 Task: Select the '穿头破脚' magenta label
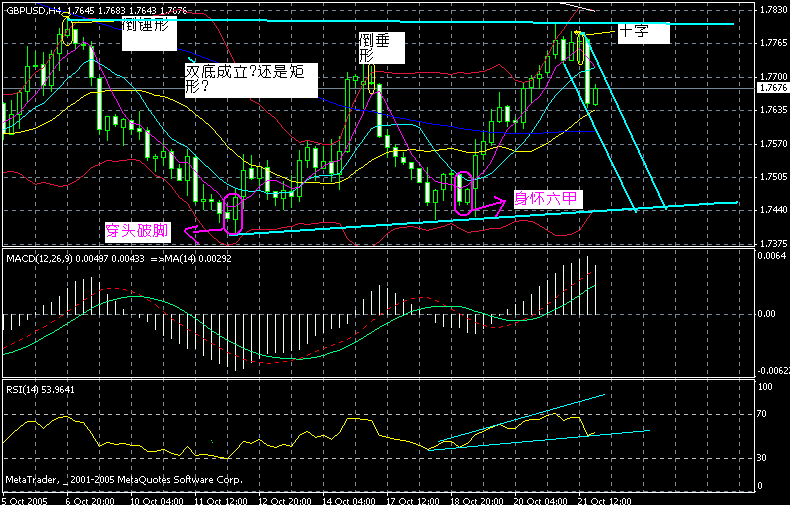(137, 231)
